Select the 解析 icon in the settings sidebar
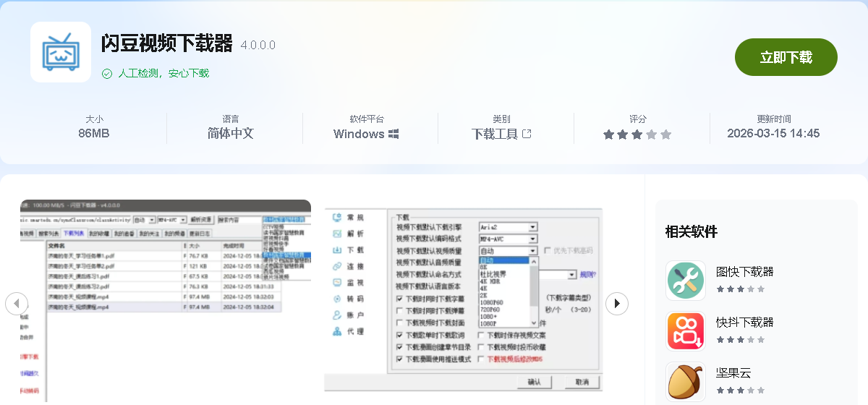868x405 pixels. pos(337,234)
